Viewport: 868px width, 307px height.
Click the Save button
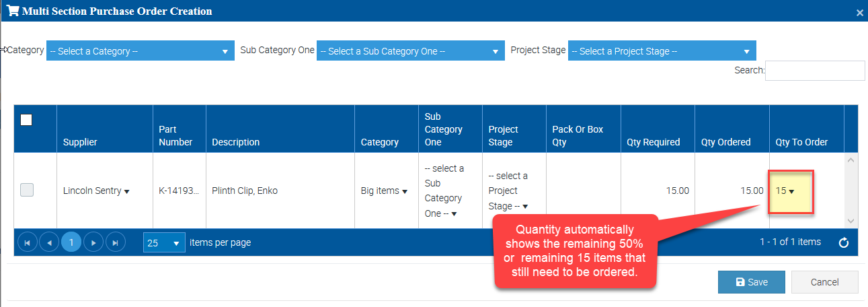751,282
